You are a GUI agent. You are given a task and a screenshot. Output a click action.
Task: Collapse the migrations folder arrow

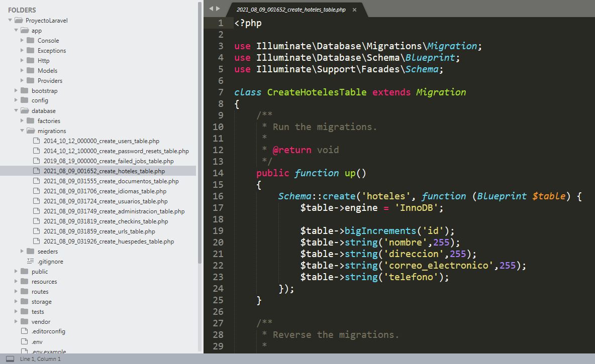[x=23, y=131]
